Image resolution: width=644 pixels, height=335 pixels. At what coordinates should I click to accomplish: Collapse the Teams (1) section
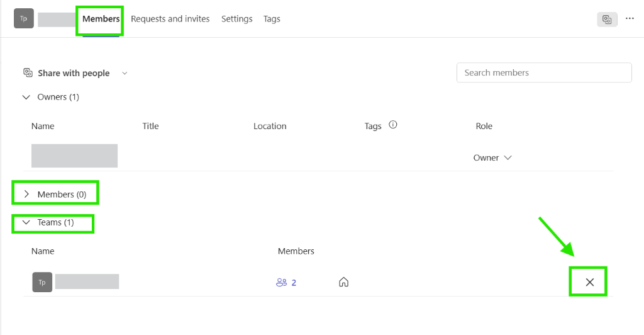coord(26,222)
